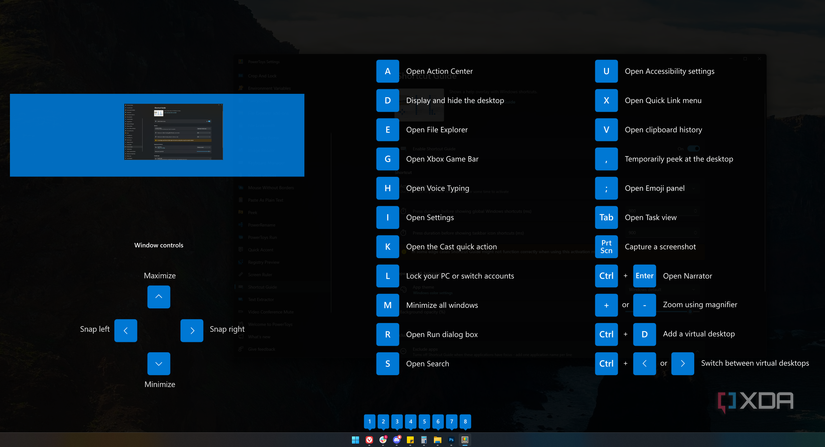The height and width of the screenshot is (447, 825).
Task: Click the Tab key tile for Task view
Action: pyautogui.click(x=606, y=217)
